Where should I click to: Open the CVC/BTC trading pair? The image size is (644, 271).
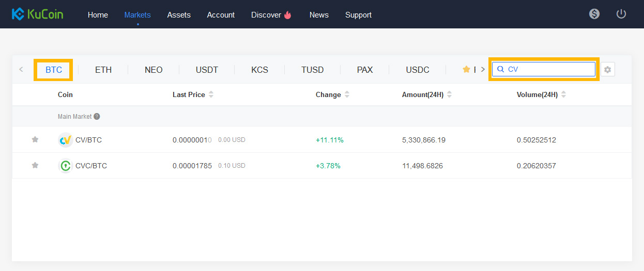tap(91, 166)
